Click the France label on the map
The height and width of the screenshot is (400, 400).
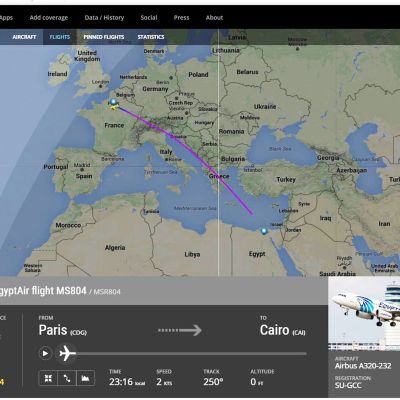point(114,125)
